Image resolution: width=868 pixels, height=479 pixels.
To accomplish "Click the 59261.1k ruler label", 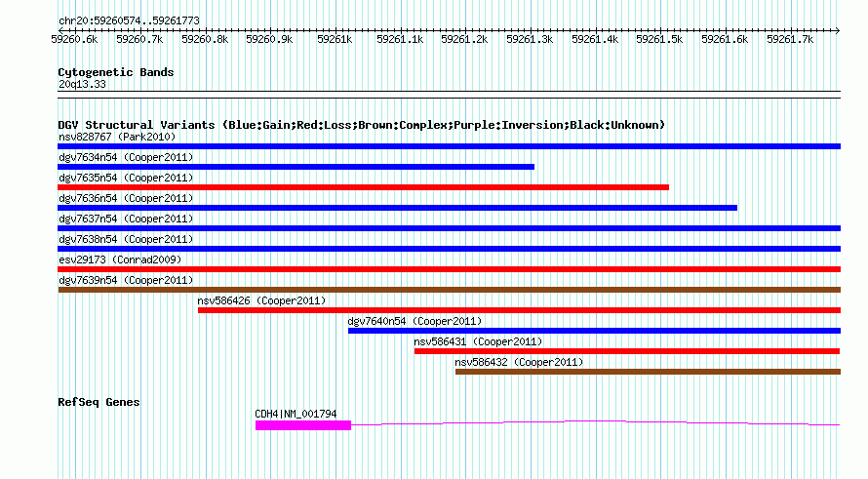I will click(x=400, y=39).
